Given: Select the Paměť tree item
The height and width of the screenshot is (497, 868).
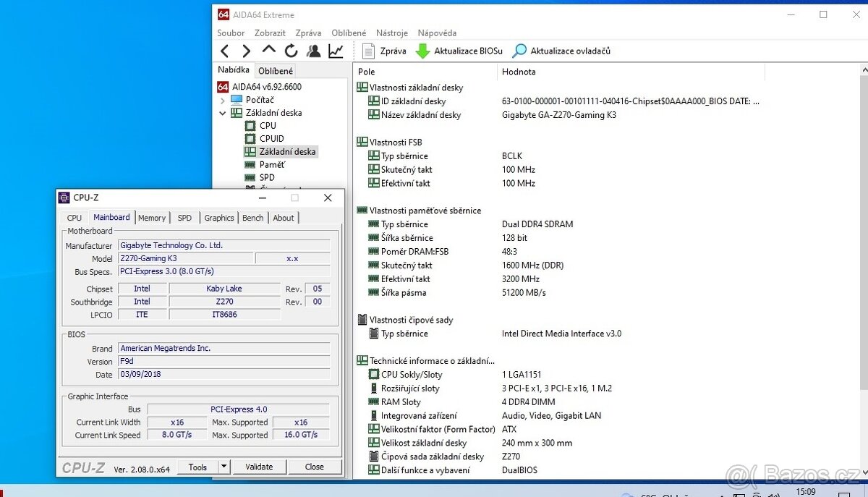Looking at the screenshot, I should point(272,164).
